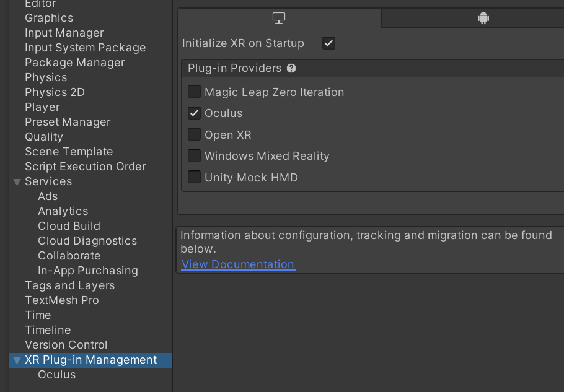Viewport: 564px width, 392px height.
Task: Open the Version Control settings
Action: [66, 345]
